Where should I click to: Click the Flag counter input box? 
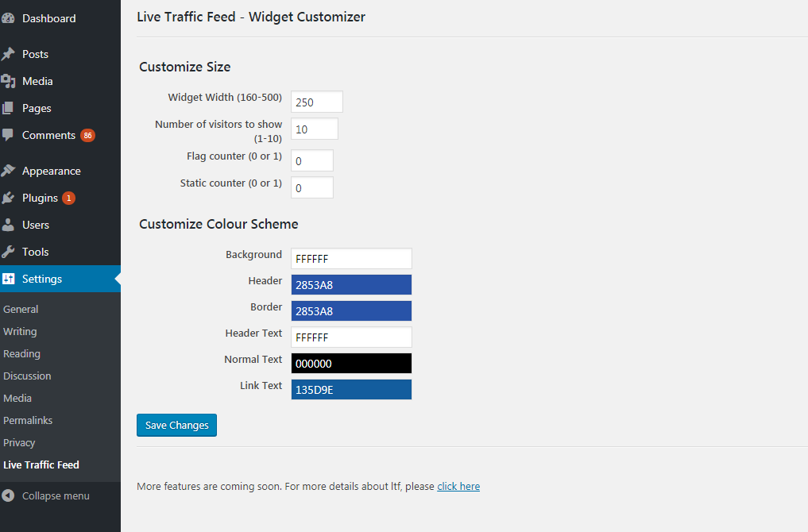[x=312, y=160]
